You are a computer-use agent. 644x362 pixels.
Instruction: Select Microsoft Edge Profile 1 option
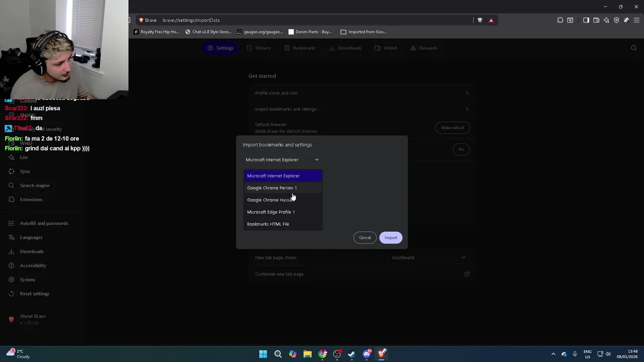coord(283,212)
